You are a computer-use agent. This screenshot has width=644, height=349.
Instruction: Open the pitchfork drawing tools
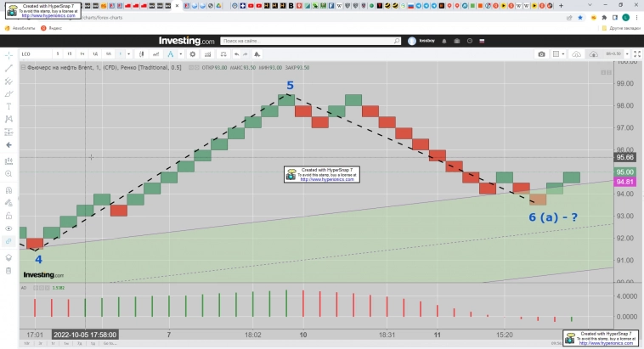(x=8, y=82)
